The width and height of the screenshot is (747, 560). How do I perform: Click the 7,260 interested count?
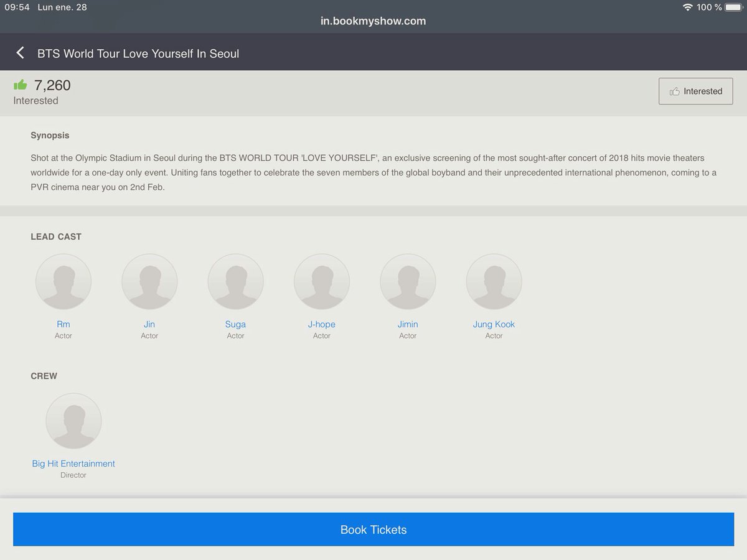tap(52, 85)
